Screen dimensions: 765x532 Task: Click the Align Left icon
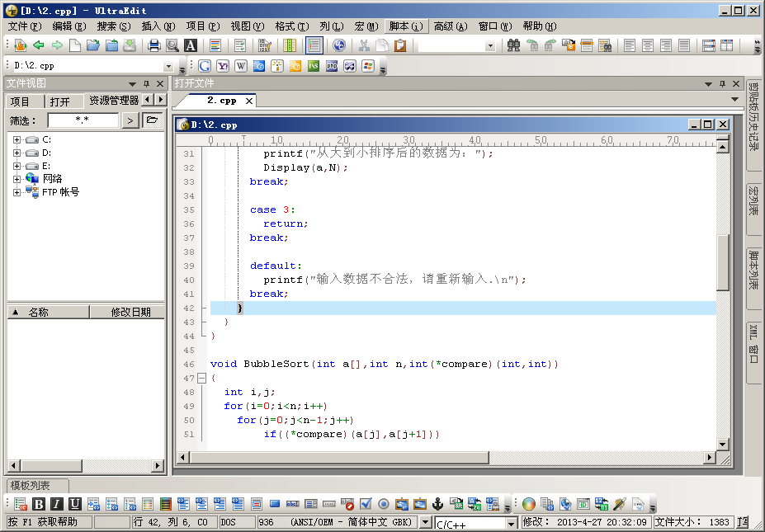[630, 45]
